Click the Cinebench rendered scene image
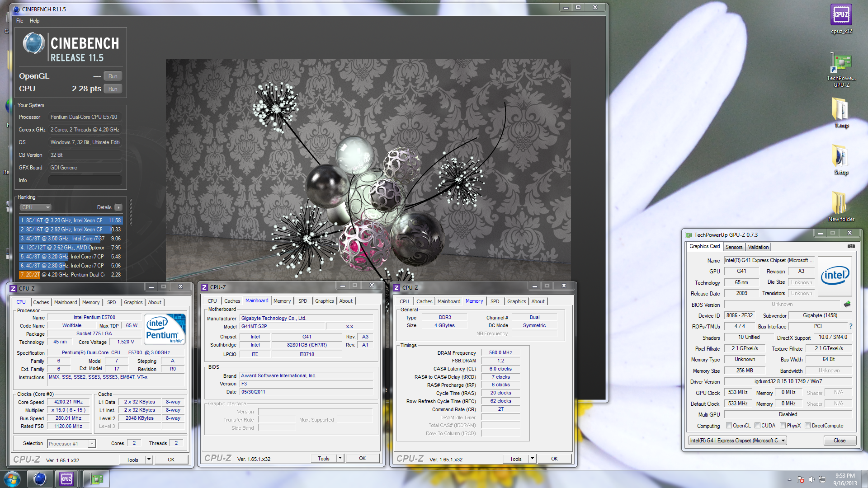 [368, 170]
